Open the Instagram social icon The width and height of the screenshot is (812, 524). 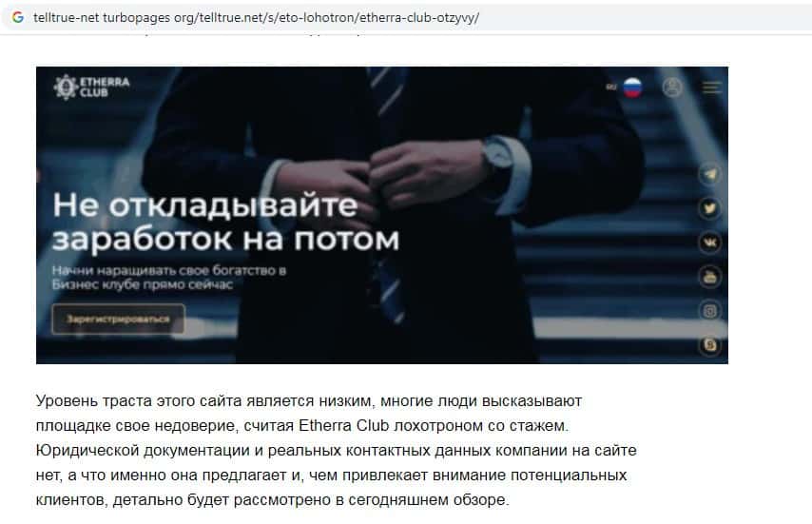[710, 311]
